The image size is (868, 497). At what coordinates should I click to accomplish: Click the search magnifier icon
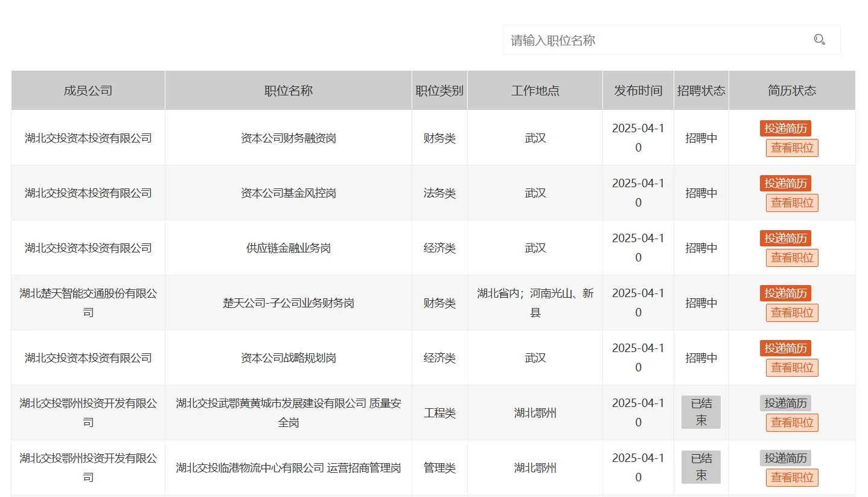tap(819, 40)
